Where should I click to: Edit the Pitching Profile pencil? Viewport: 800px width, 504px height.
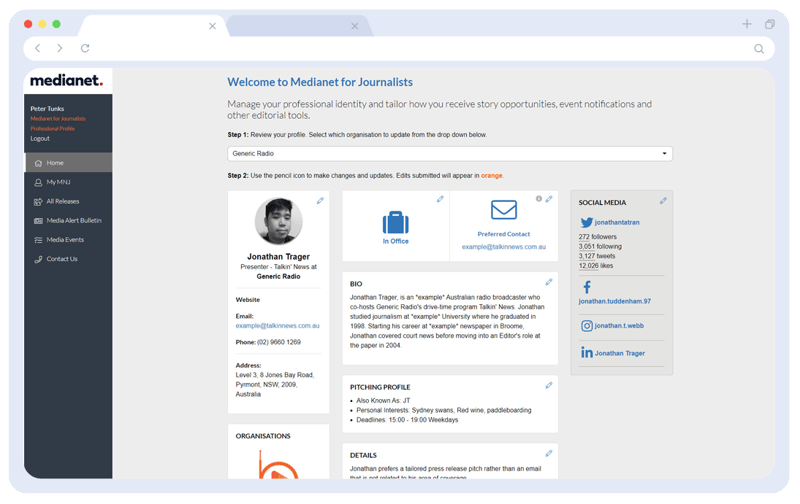(x=548, y=385)
